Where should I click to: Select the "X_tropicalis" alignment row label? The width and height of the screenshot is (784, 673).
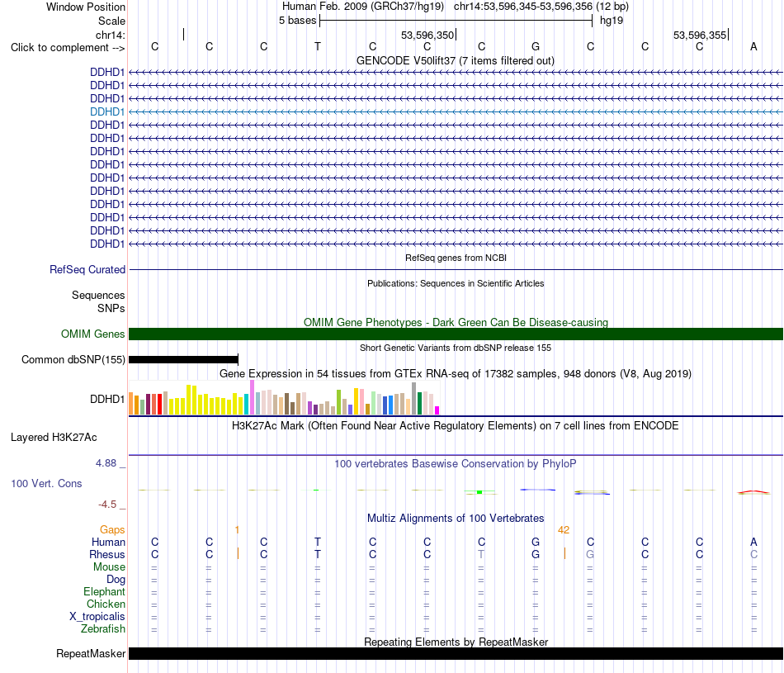tap(97, 617)
